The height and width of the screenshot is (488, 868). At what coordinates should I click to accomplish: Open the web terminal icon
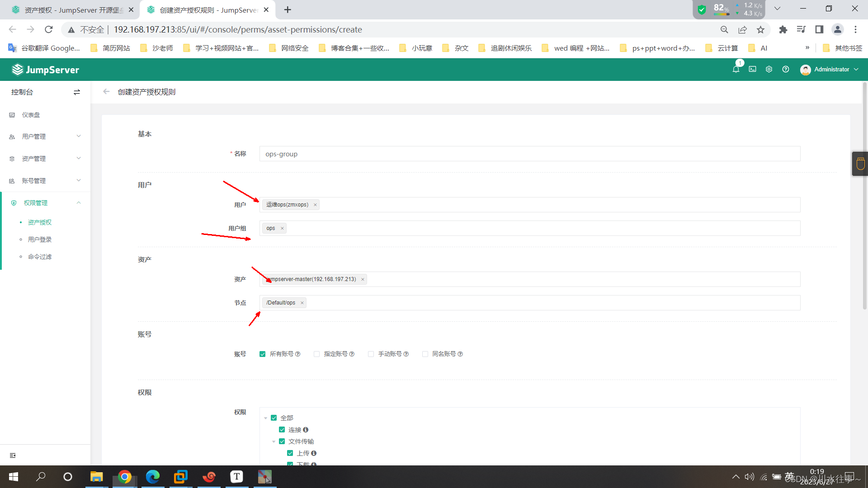coord(752,70)
